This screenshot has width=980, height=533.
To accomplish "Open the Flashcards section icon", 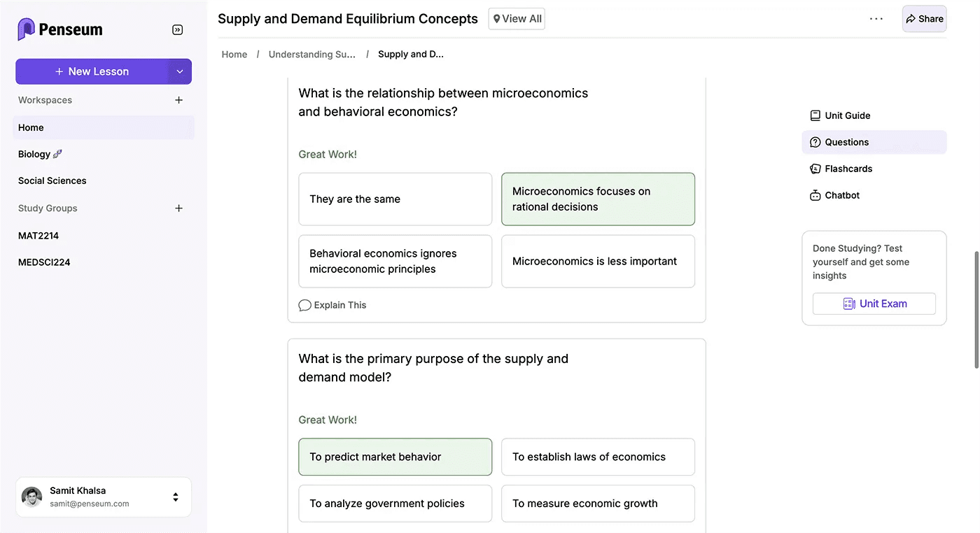I will pos(815,169).
